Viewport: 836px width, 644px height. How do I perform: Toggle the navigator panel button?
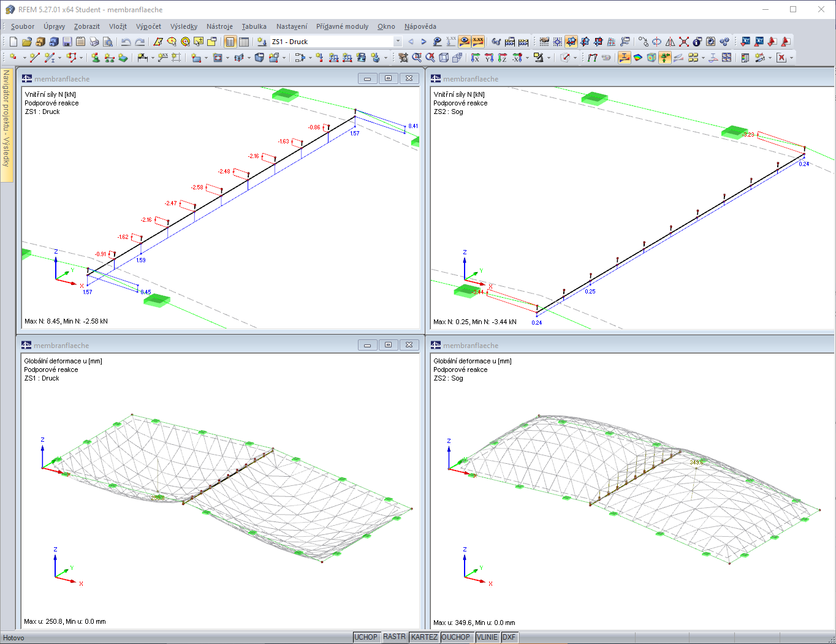pyautogui.click(x=230, y=42)
